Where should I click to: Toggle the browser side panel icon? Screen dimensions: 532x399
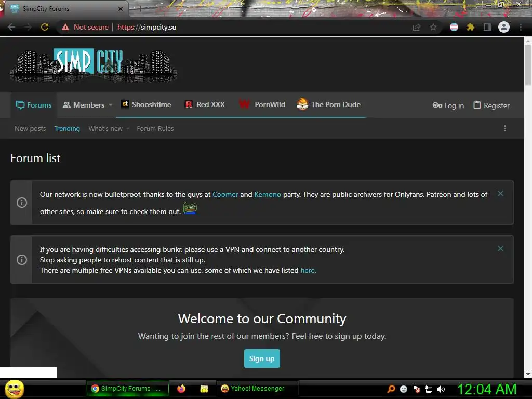click(487, 27)
